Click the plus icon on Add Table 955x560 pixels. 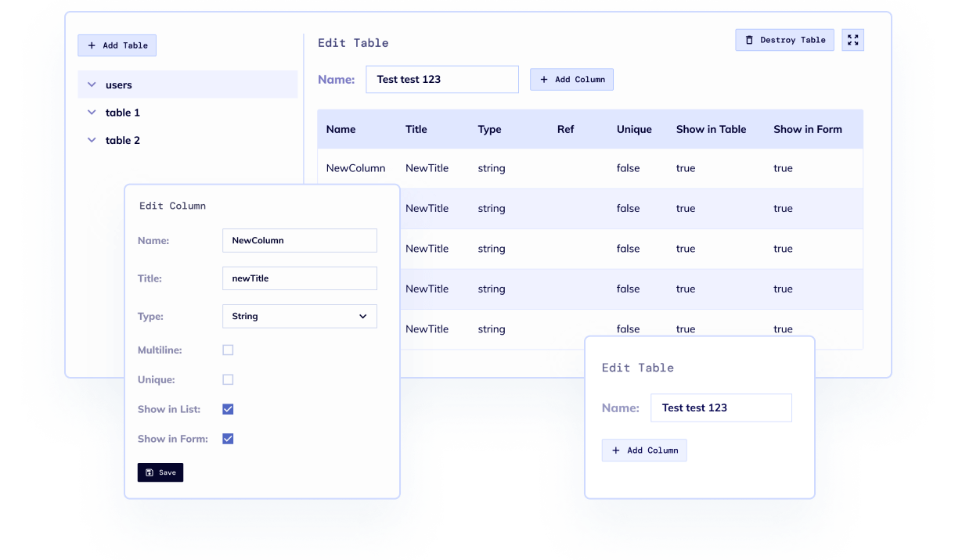(x=92, y=45)
